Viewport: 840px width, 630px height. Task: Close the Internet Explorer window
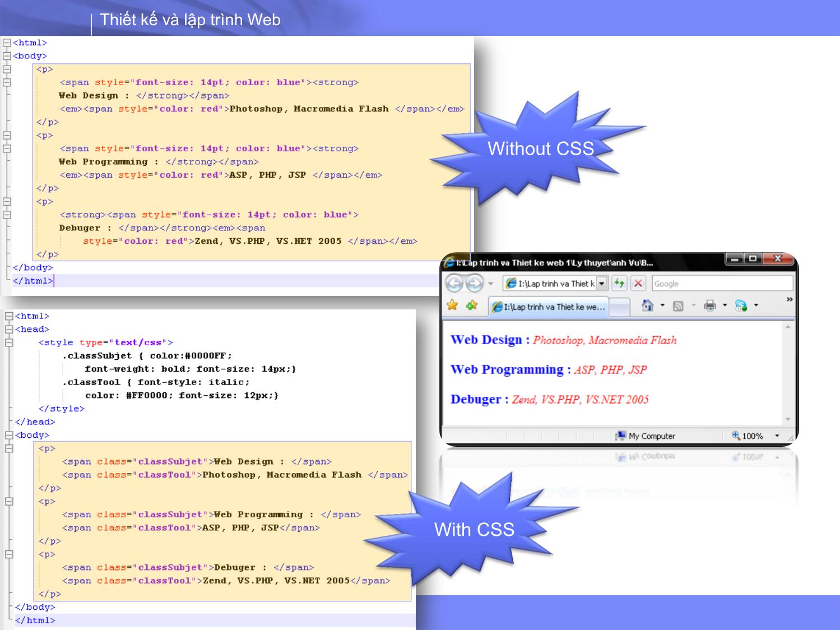pyautogui.click(x=777, y=258)
